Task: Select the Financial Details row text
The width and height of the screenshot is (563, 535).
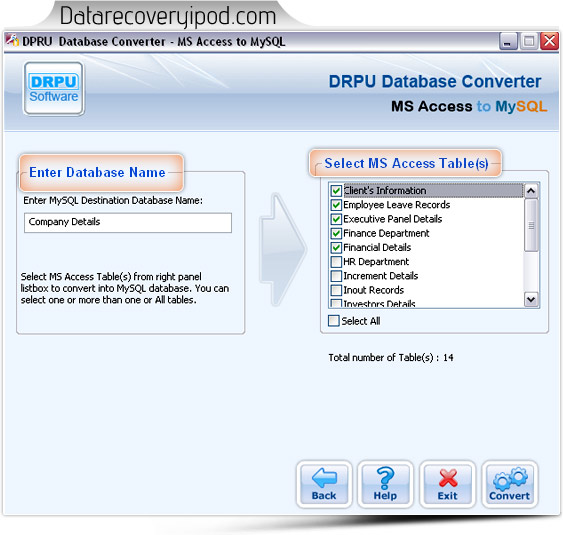Action: click(x=377, y=247)
